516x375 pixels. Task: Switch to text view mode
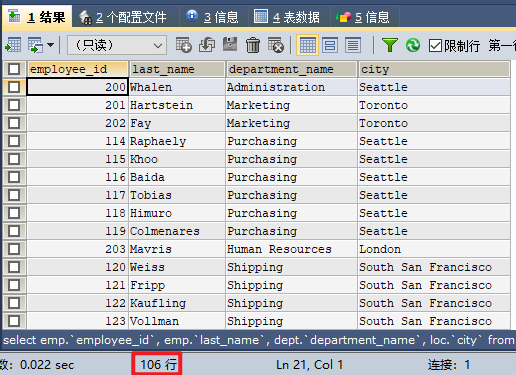point(353,45)
